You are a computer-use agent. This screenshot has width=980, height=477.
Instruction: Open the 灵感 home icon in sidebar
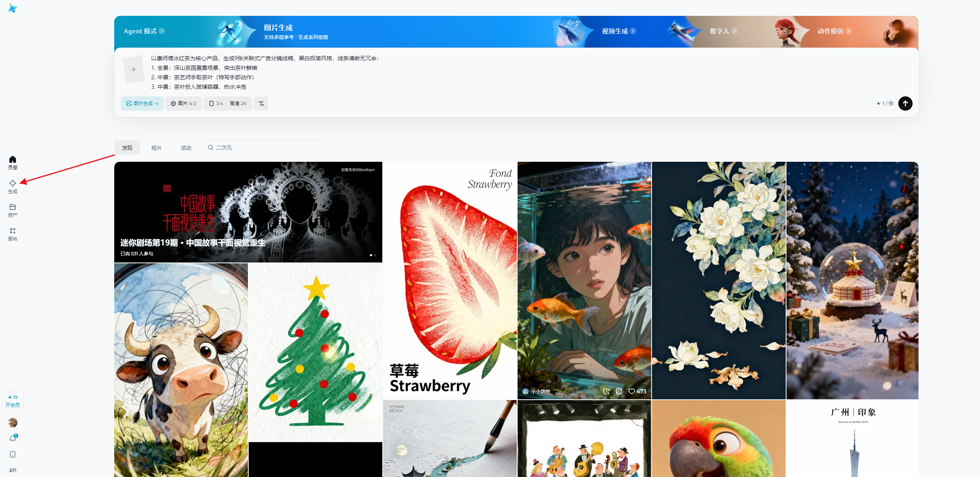12,163
